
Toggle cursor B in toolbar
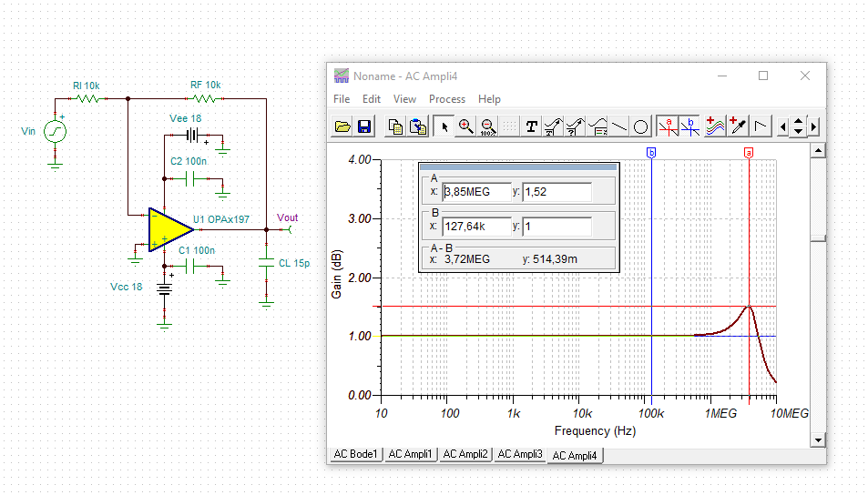689,126
